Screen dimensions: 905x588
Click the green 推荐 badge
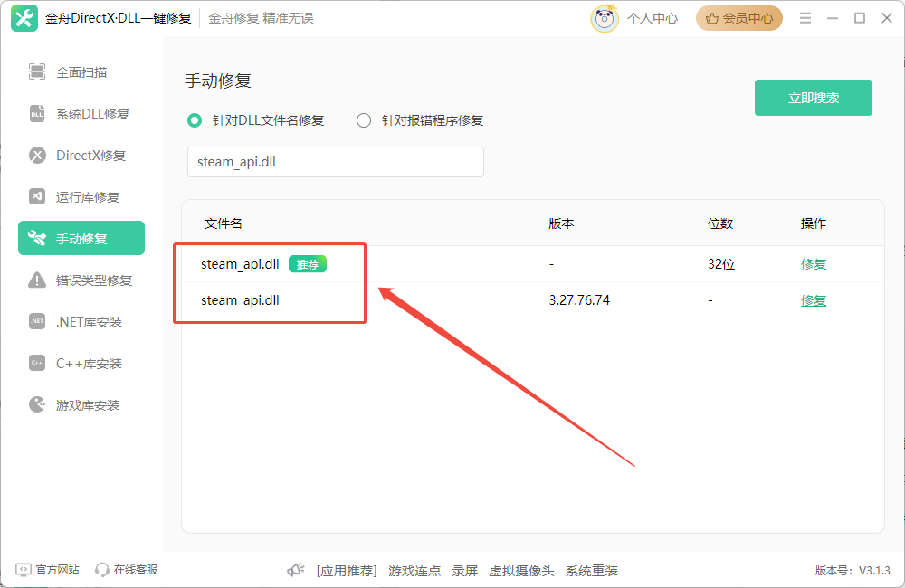tap(308, 264)
